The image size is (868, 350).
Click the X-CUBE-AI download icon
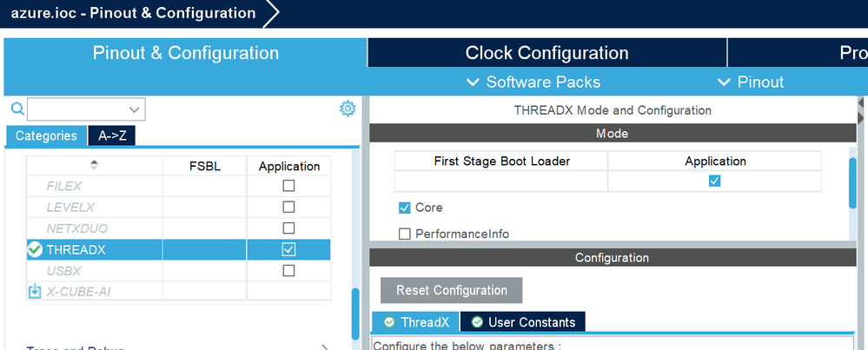point(35,291)
